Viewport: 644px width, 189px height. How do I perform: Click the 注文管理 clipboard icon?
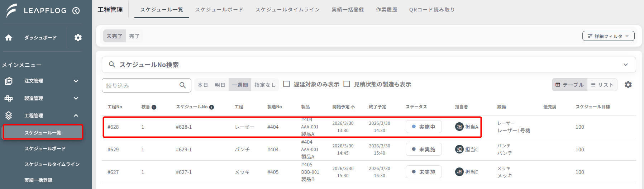tap(9, 81)
